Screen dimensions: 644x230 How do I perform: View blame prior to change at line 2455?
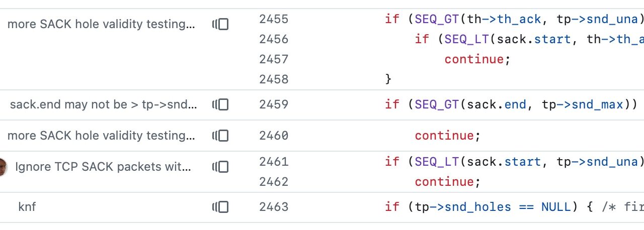(x=220, y=24)
